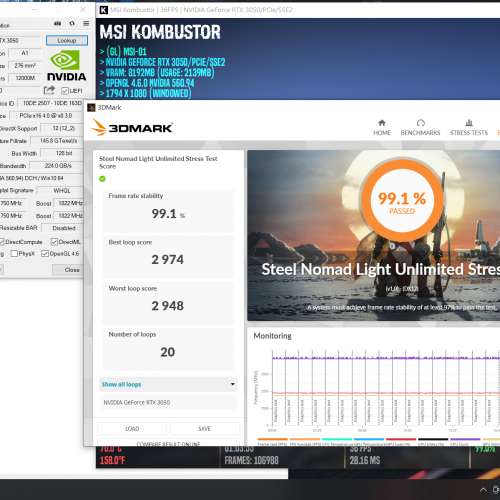The height and width of the screenshot is (500, 500).
Task: Click the black CPU Utility legend swatch
Action: point(433,439)
